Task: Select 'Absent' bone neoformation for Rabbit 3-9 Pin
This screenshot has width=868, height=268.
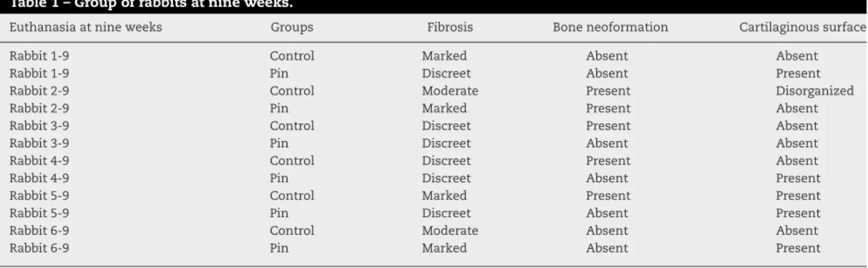Action: tap(607, 143)
